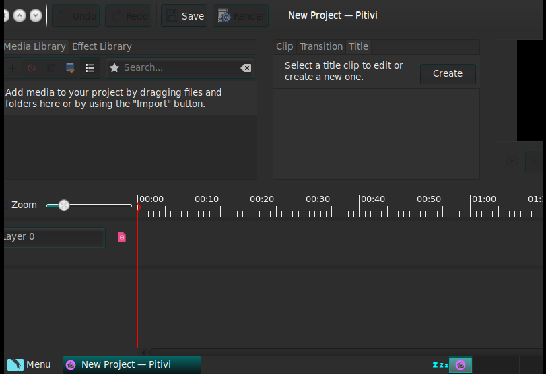Click the import media plus icon
Image resolution: width=546 pixels, height=392 pixels.
click(13, 68)
